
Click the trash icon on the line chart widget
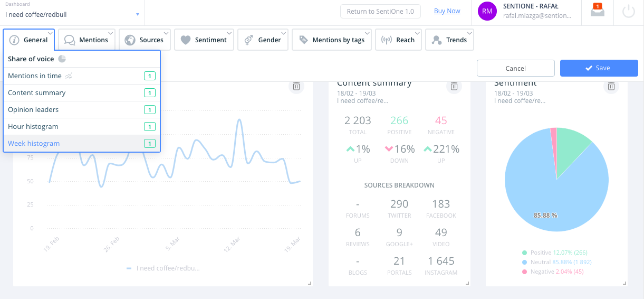[x=296, y=86]
